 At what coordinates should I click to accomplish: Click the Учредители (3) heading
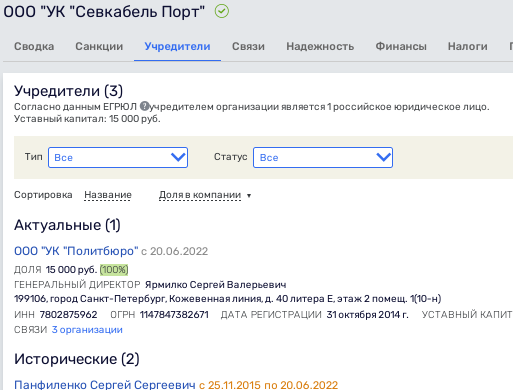[x=68, y=91]
